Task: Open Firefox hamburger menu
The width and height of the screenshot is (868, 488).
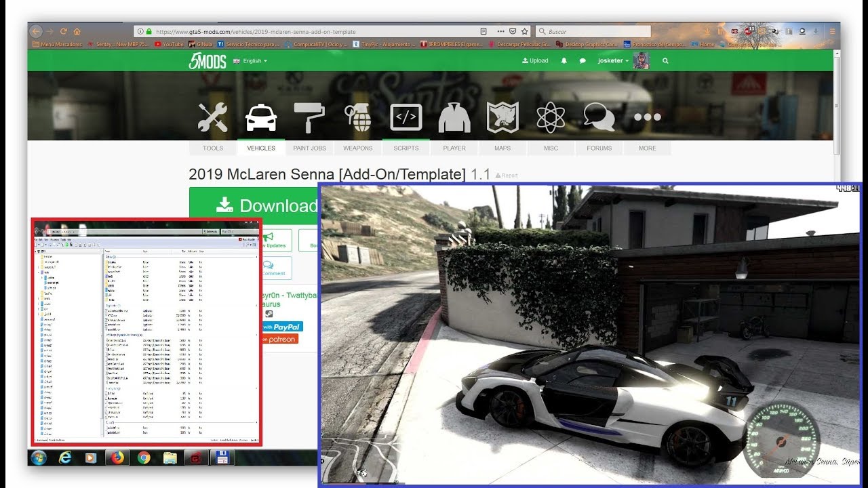Action: click(833, 31)
